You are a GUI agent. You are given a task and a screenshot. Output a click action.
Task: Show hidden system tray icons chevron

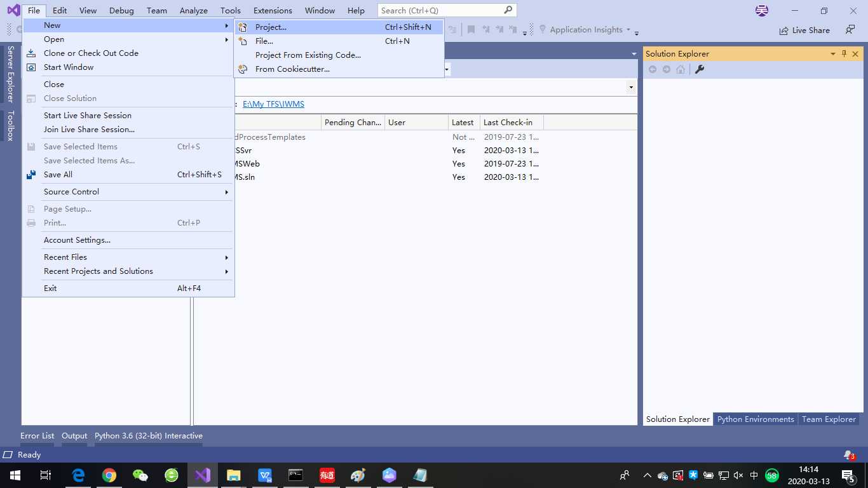pyautogui.click(x=647, y=475)
